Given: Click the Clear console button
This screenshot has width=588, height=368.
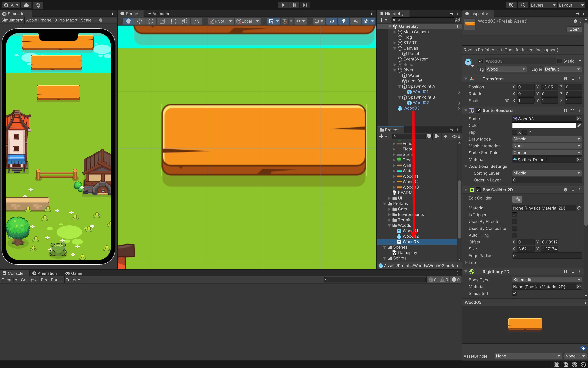Looking at the screenshot, I should coord(7,280).
